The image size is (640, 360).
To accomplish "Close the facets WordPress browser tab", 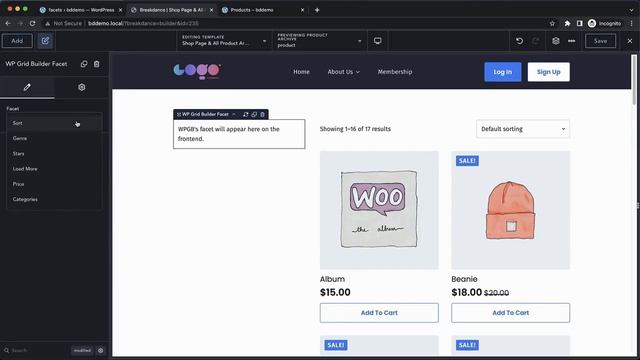I will click(120, 10).
